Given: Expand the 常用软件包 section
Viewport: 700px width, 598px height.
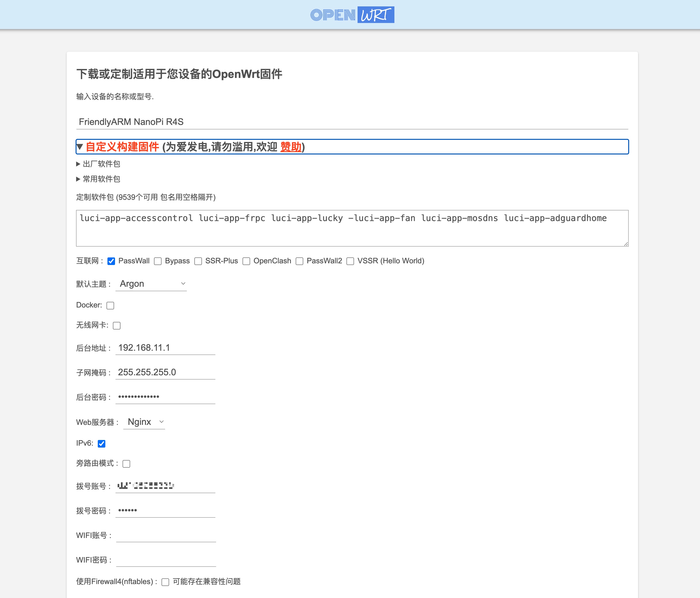Looking at the screenshot, I should (98, 179).
